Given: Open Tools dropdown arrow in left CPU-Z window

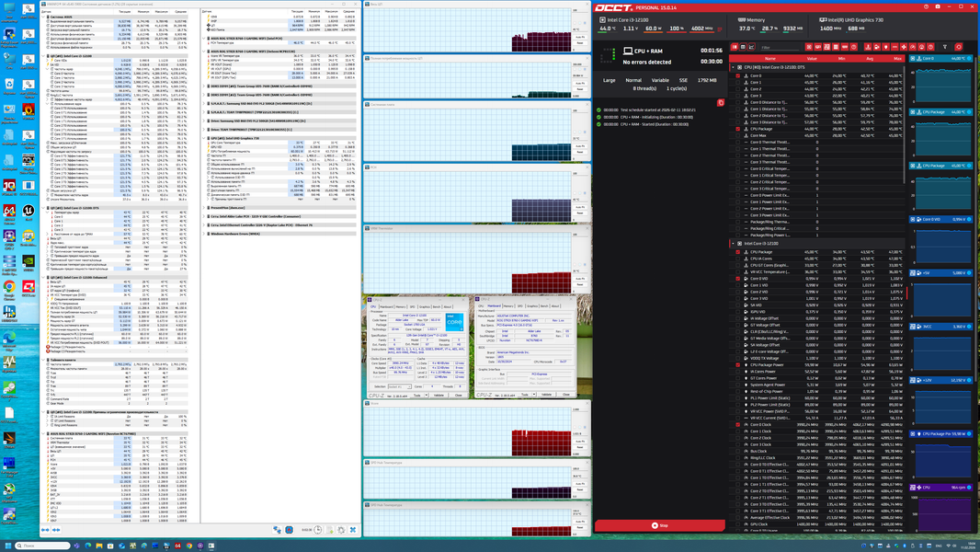Looking at the screenshot, I should coord(427,395).
